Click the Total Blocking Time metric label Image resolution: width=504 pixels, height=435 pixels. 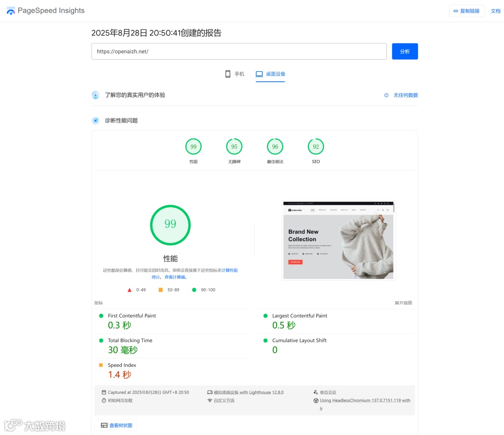(x=130, y=341)
